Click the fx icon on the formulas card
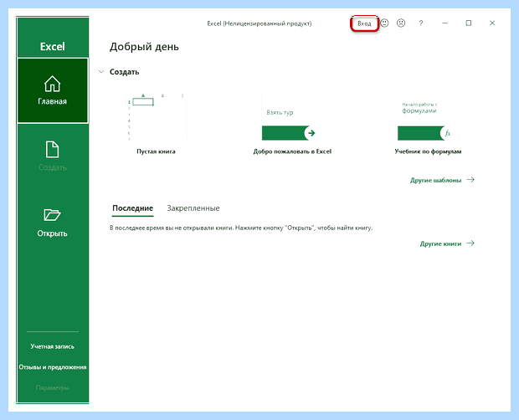The height and width of the screenshot is (420, 519). coord(448,133)
